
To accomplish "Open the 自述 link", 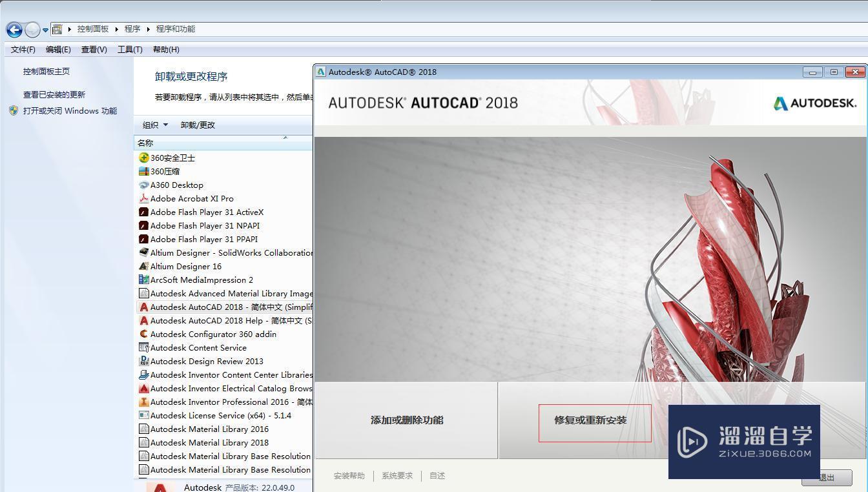I will tap(437, 476).
